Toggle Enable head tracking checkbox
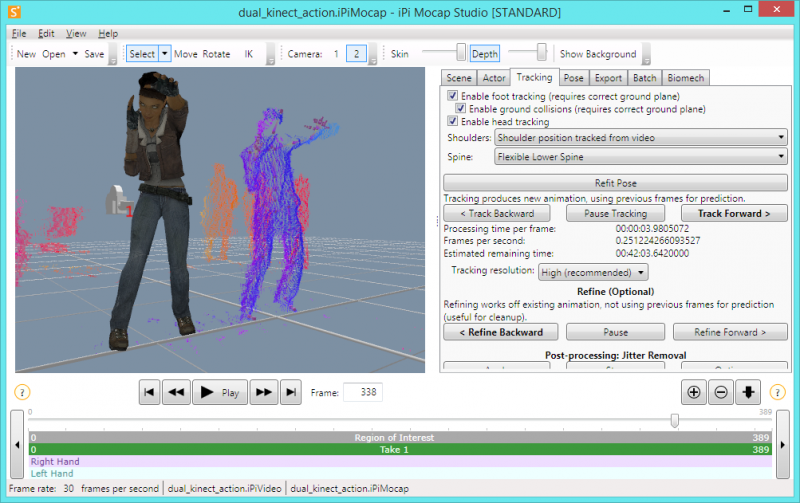Image resolution: width=800 pixels, height=503 pixels. coord(452,121)
